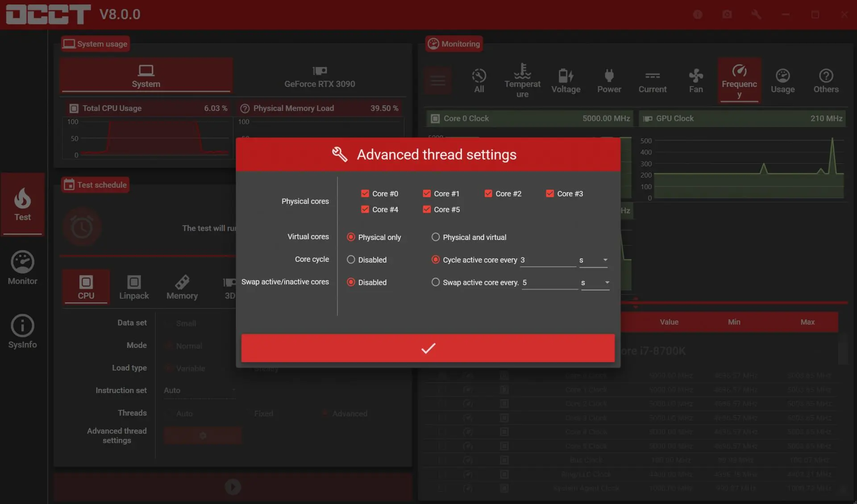
Task: Switch to GeForce RTX 3090 tab
Action: click(320, 77)
